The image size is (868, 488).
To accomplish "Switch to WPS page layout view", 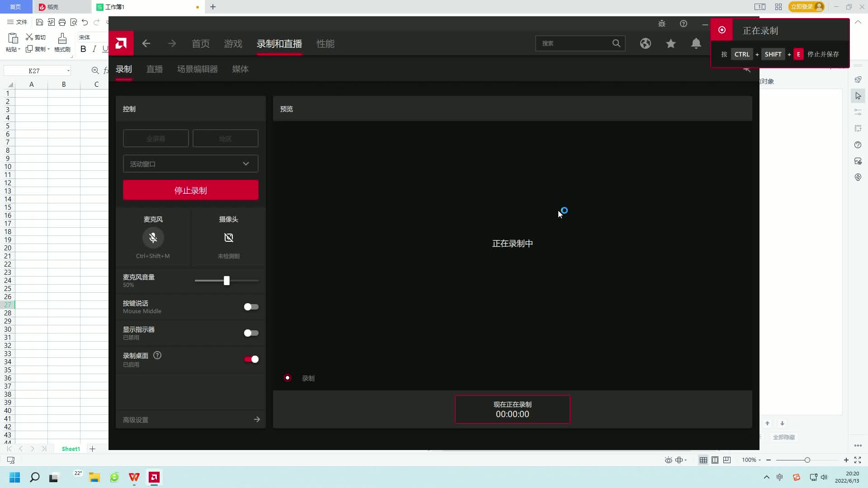I will 715,460.
